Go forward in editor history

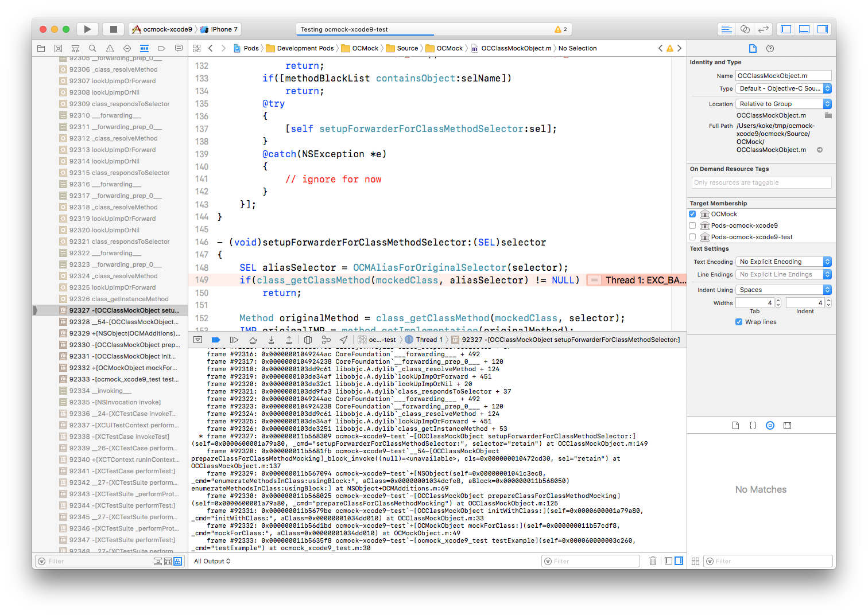pyautogui.click(x=223, y=49)
